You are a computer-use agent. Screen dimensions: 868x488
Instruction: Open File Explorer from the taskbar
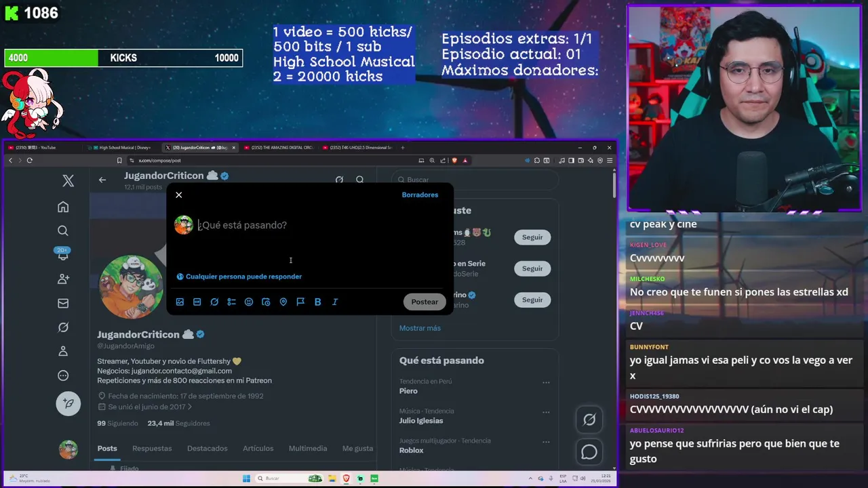333,479
